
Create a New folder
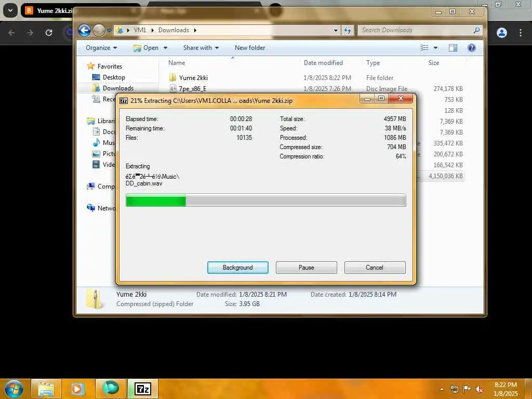[250, 48]
